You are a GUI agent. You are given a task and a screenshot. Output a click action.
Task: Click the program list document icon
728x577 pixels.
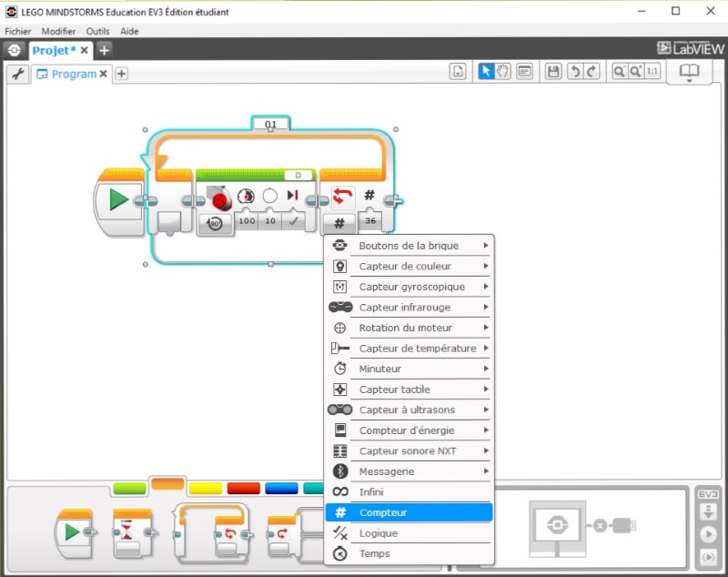click(x=458, y=72)
